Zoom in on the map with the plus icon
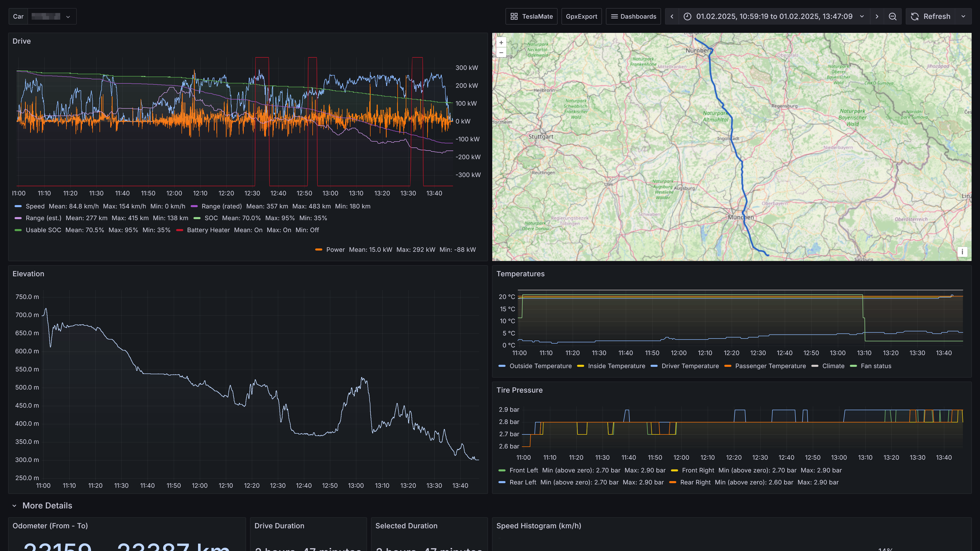 click(x=501, y=42)
